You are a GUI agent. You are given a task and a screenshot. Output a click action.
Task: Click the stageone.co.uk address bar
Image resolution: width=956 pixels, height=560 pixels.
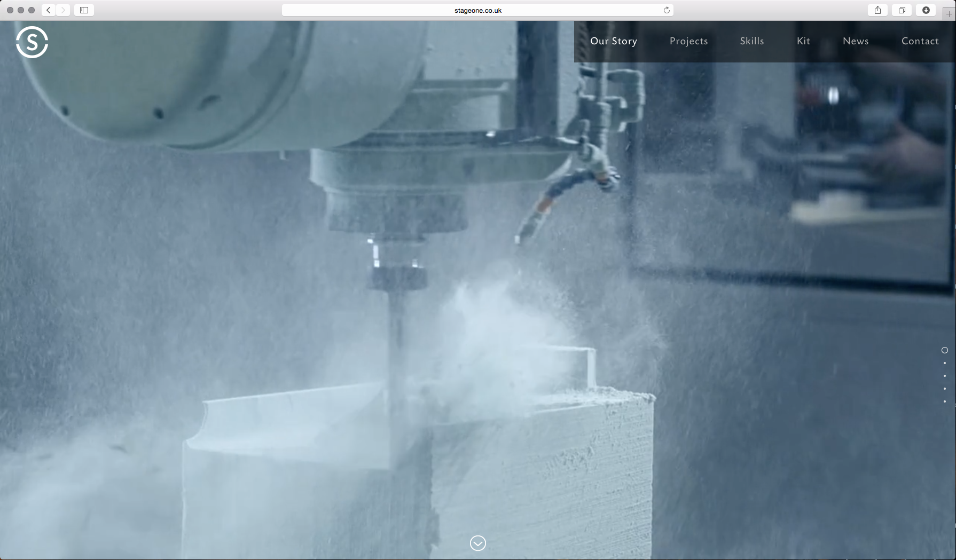477,10
